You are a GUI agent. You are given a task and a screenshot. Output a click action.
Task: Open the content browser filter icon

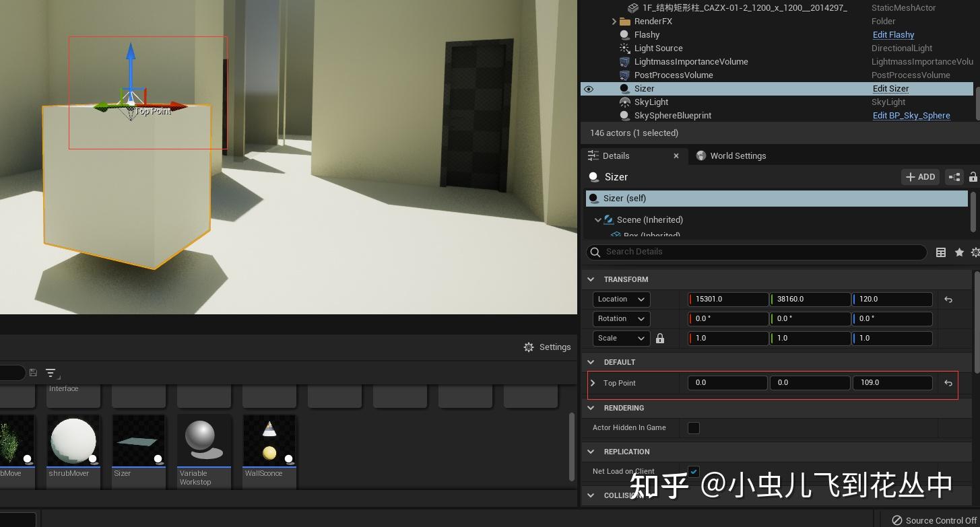[x=52, y=372]
